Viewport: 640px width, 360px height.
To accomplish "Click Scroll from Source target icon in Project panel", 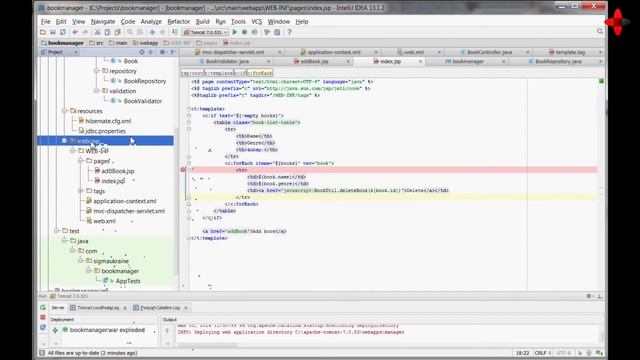I will (142, 52).
